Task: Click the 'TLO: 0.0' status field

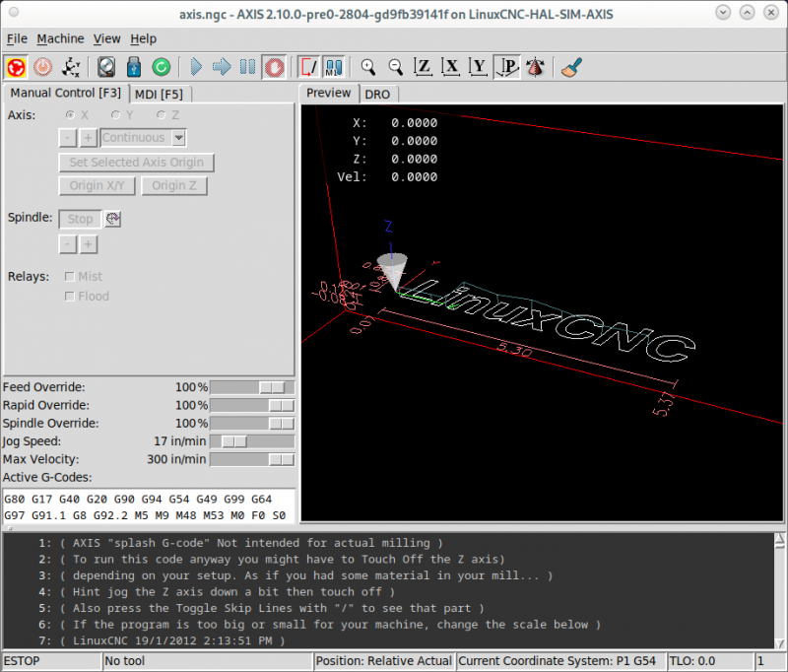Action: [710, 661]
